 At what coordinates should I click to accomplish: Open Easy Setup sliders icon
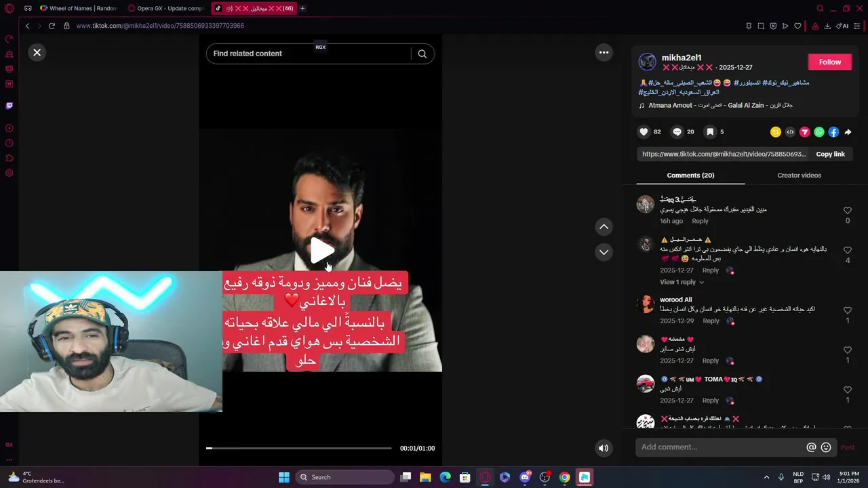tap(857, 26)
